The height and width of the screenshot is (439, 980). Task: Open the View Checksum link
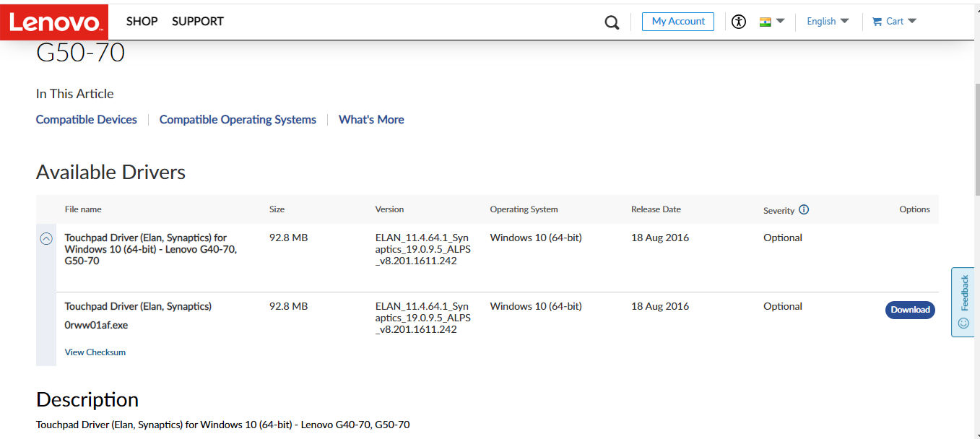pyautogui.click(x=95, y=352)
